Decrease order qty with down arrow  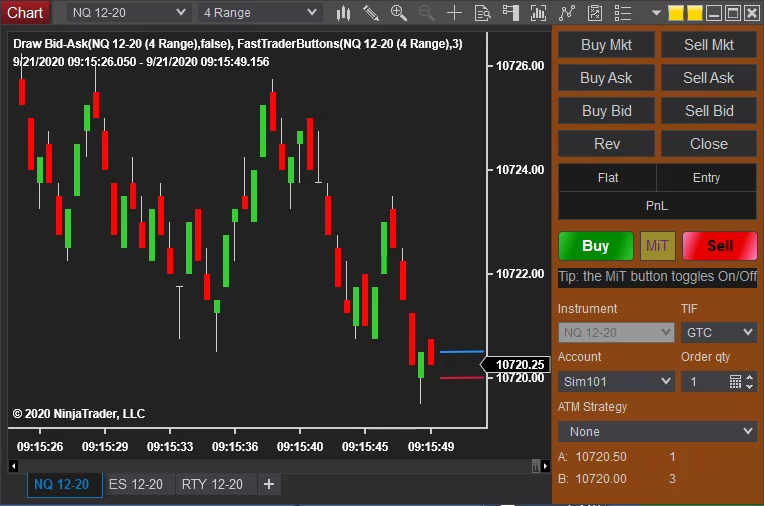(x=749, y=386)
